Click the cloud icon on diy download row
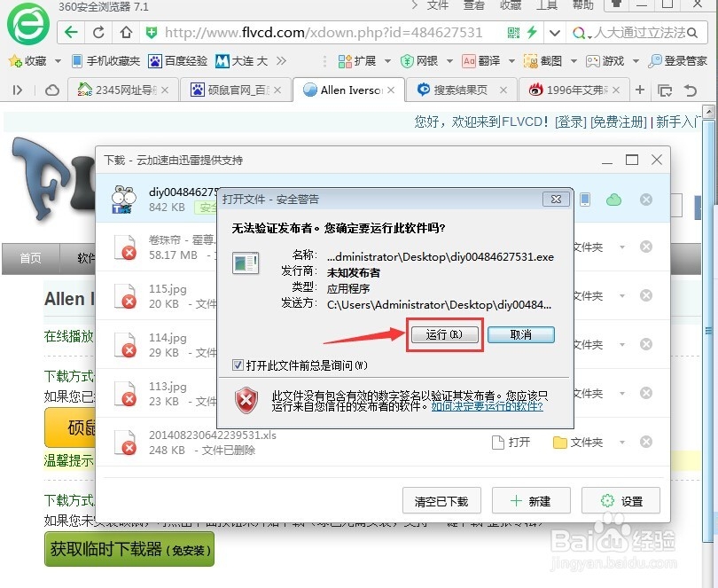The width and height of the screenshot is (718, 588). [613, 200]
